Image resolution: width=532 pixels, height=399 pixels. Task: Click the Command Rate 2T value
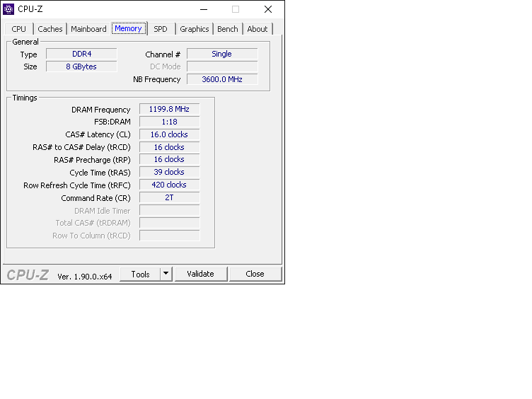(169, 197)
